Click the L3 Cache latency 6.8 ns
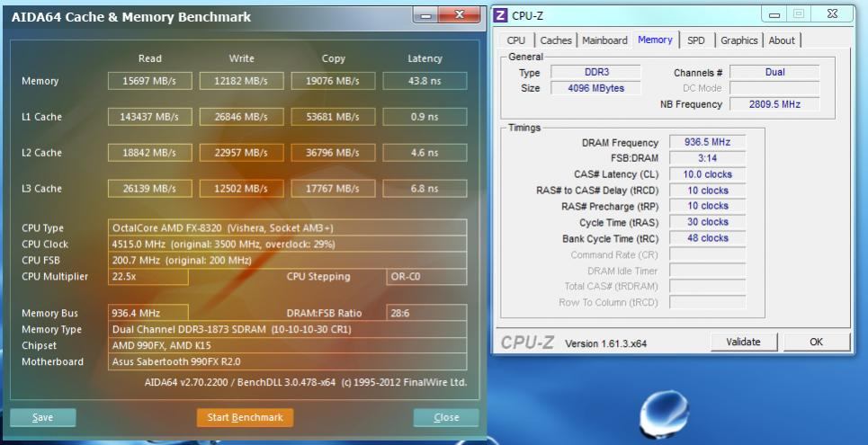 point(425,189)
